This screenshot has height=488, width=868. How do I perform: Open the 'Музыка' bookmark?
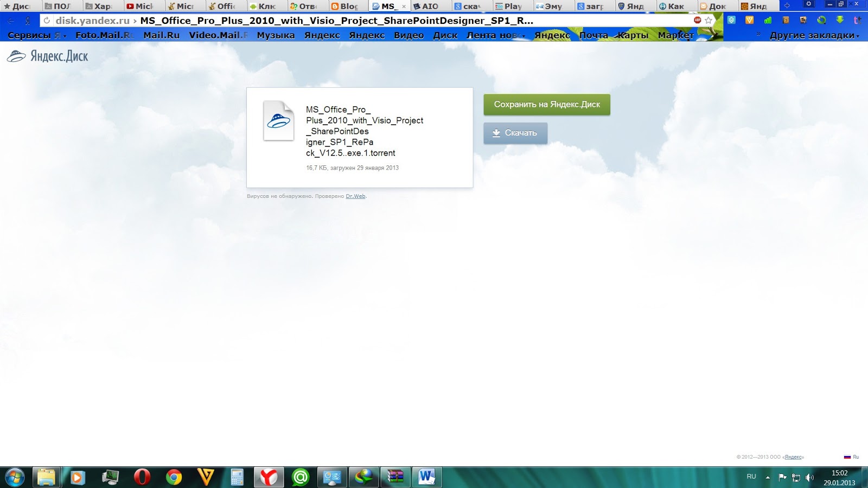pyautogui.click(x=276, y=35)
